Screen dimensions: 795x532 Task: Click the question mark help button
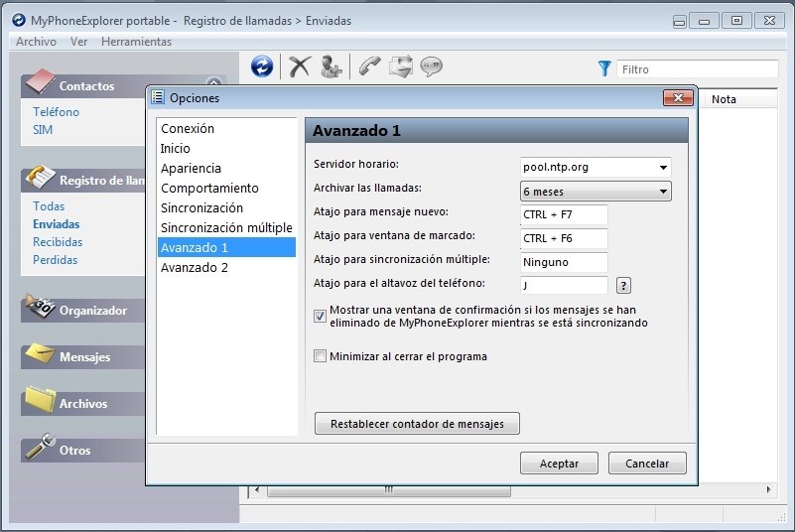click(x=623, y=286)
